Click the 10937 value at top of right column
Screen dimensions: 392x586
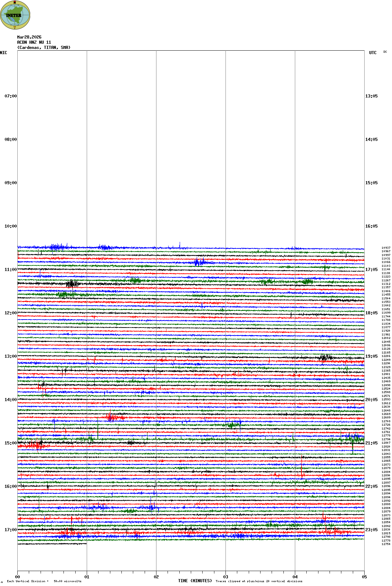[386, 248]
